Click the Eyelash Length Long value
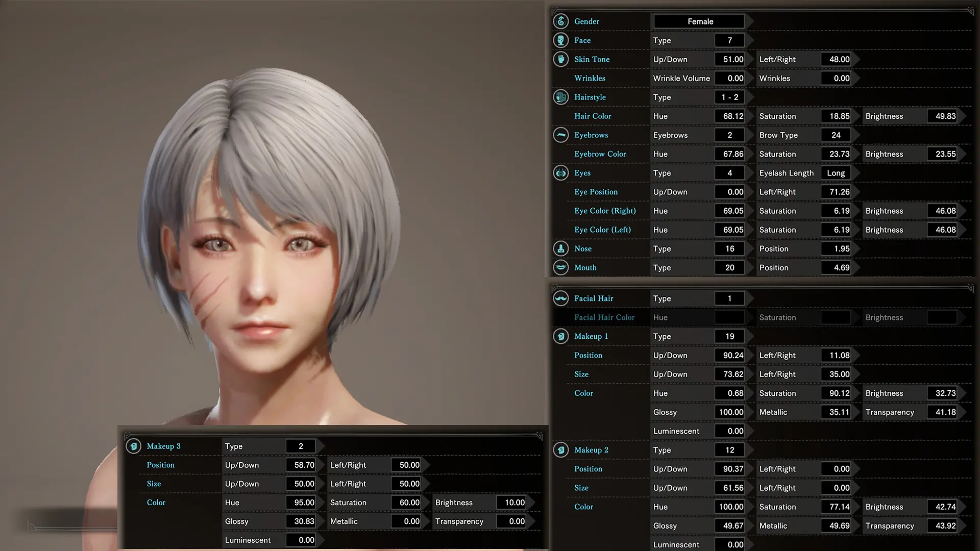The image size is (980, 551). 836,173
